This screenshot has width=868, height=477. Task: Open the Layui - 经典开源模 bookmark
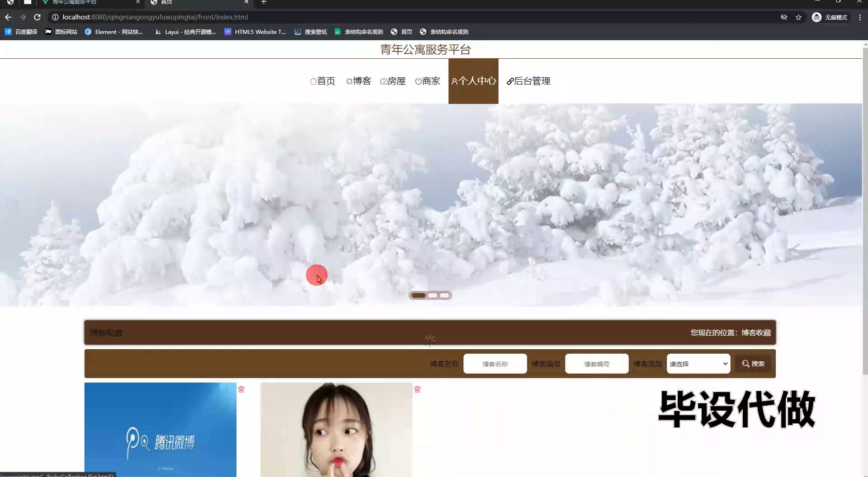[185, 32]
